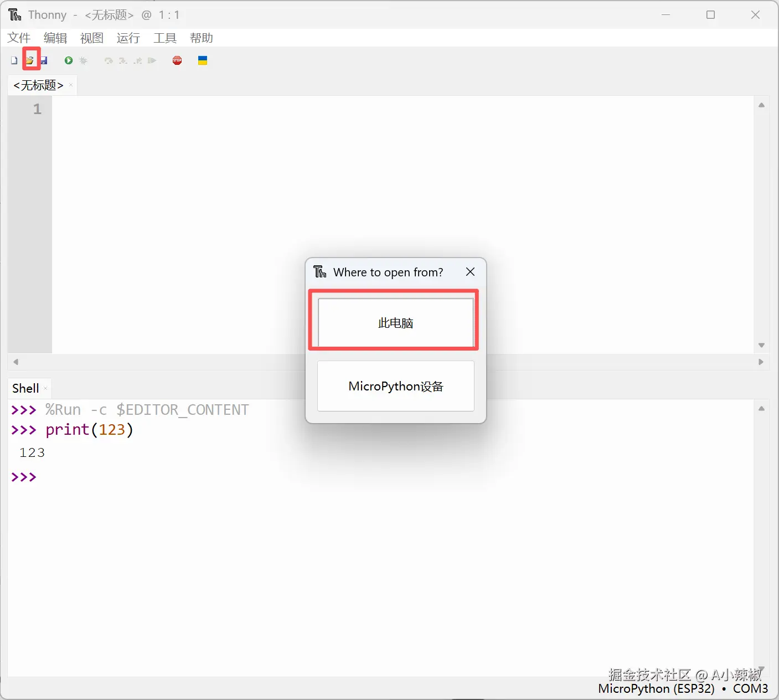Image resolution: width=779 pixels, height=700 pixels.
Task: Click the Step into debug icon
Action: (123, 60)
